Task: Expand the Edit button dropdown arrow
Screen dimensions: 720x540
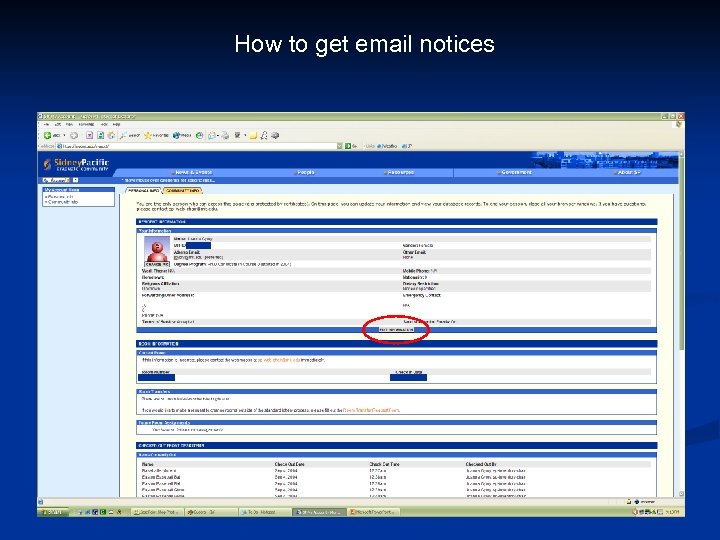Action: (245, 135)
